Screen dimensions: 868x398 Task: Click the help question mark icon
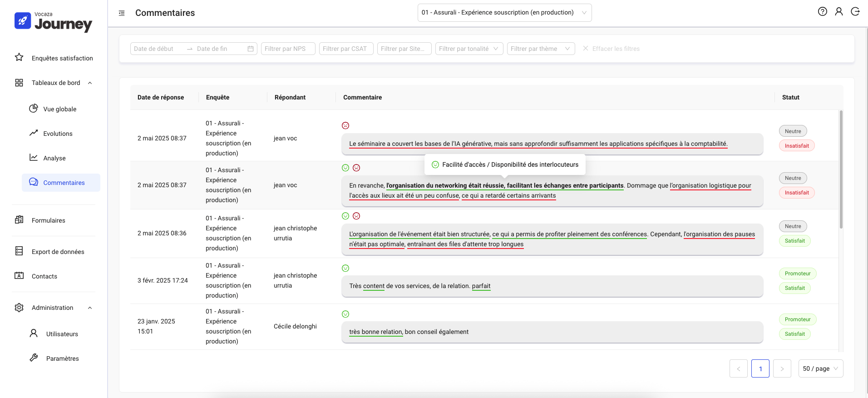[x=822, y=12]
